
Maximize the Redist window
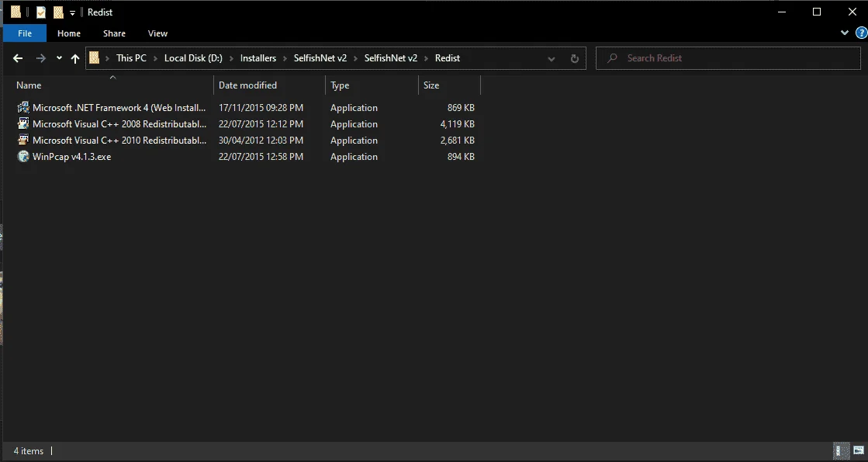pyautogui.click(x=817, y=12)
